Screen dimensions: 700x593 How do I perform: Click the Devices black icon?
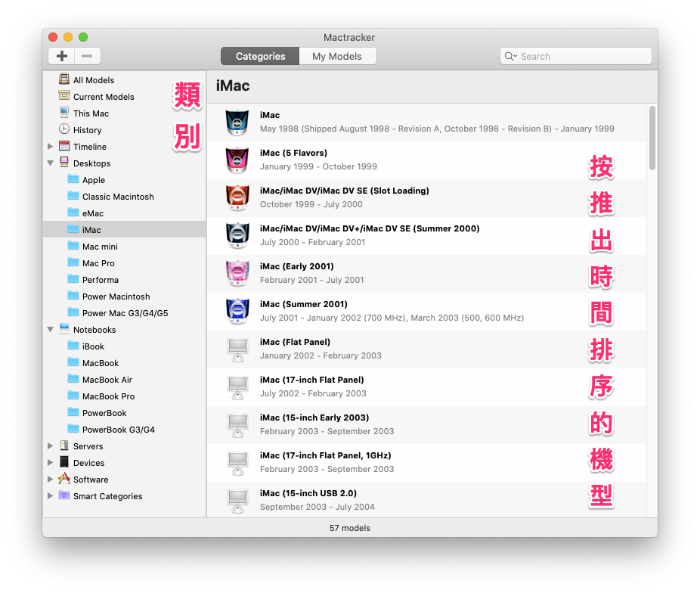click(x=64, y=461)
